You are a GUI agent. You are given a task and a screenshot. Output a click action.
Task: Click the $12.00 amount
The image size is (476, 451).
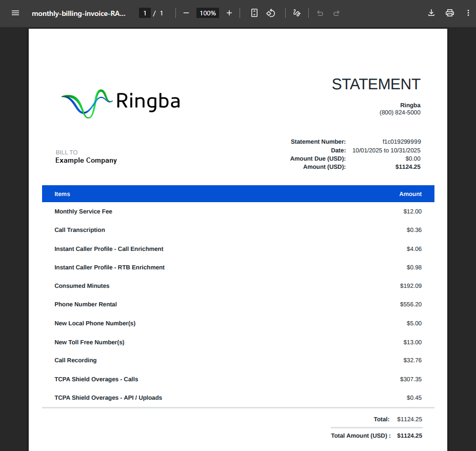tap(412, 211)
